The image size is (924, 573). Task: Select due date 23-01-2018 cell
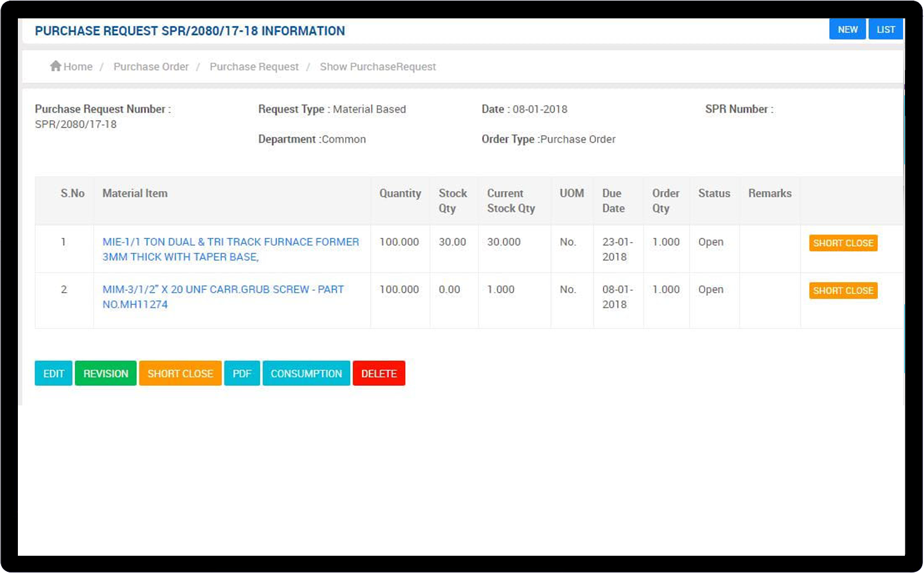618,250
